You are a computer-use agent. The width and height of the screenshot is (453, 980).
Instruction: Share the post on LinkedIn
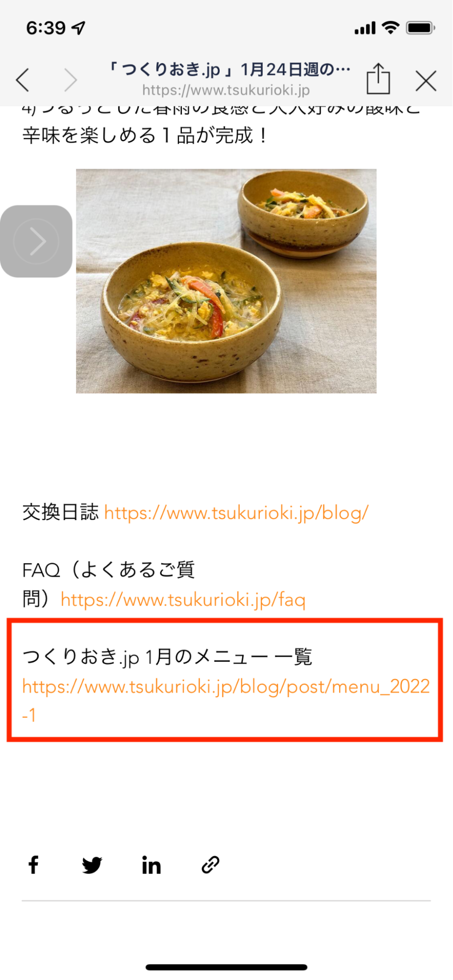click(x=151, y=865)
